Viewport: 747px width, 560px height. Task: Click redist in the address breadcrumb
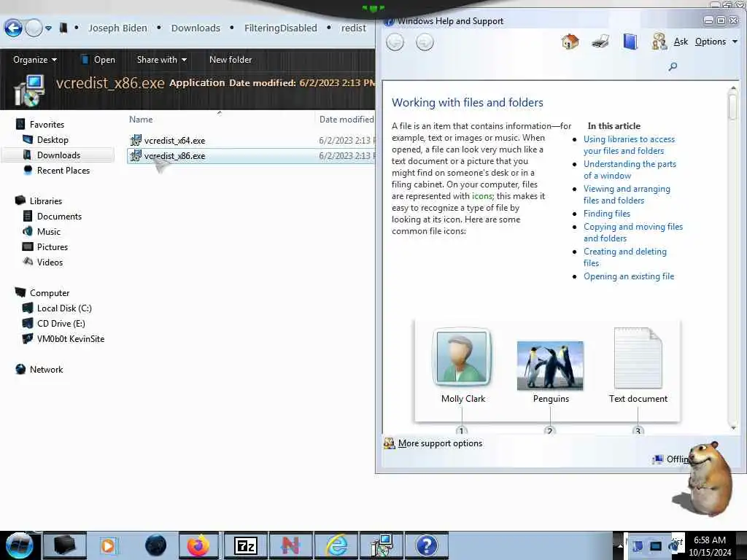click(354, 28)
